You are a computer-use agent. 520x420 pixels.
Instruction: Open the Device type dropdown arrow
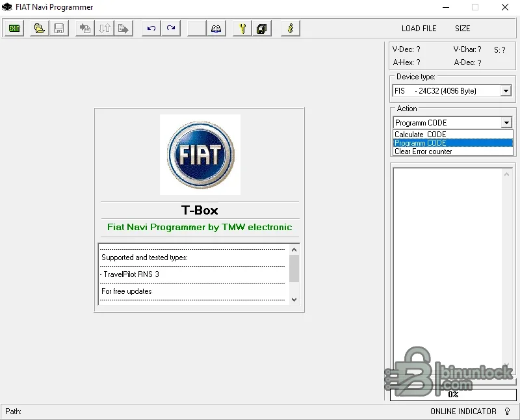506,91
